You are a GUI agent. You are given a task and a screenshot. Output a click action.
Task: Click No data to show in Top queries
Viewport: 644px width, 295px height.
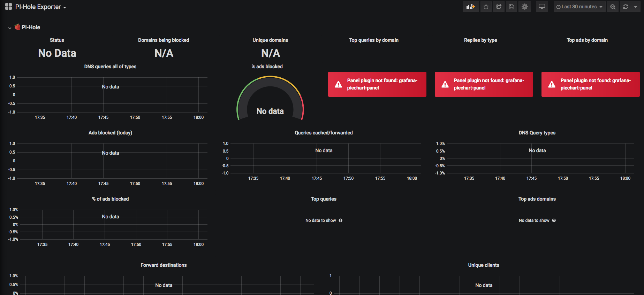pyautogui.click(x=321, y=220)
